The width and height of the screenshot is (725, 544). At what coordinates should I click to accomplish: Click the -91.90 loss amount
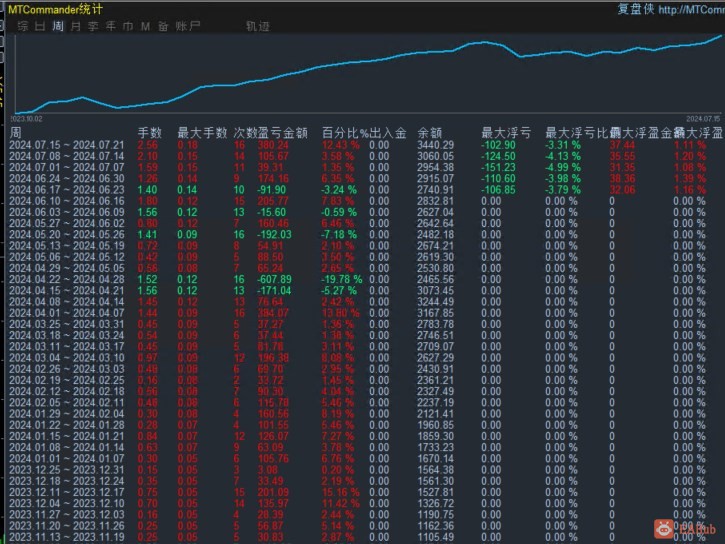(x=272, y=190)
